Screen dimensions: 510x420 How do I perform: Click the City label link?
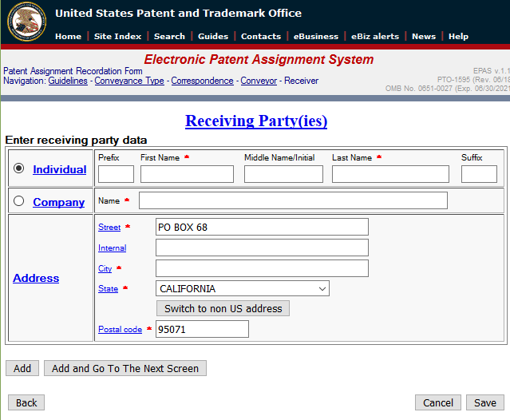pyautogui.click(x=105, y=269)
